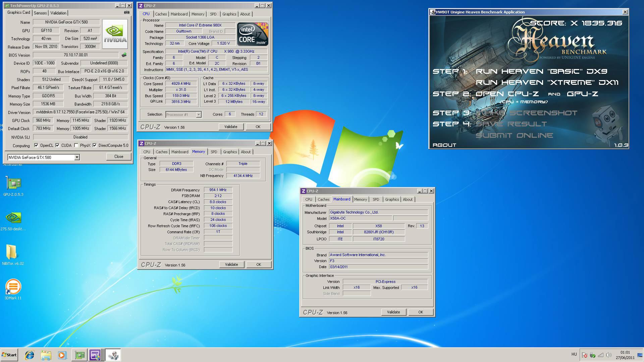Image resolution: width=644 pixels, height=362 pixels.
Task: Open the Processor #1 selection dropdown
Action: point(198,115)
